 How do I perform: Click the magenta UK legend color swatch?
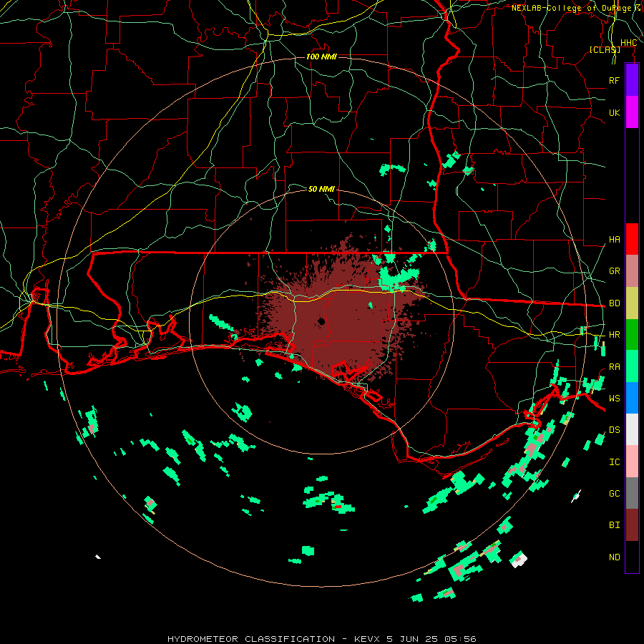pyautogui.click(x=632, y=112)
